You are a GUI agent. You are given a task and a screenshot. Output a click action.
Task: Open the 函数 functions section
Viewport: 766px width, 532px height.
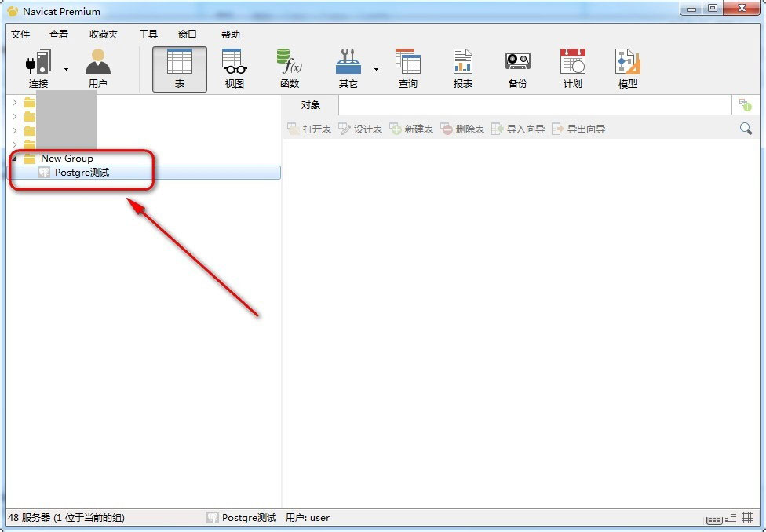click(290, 69)
